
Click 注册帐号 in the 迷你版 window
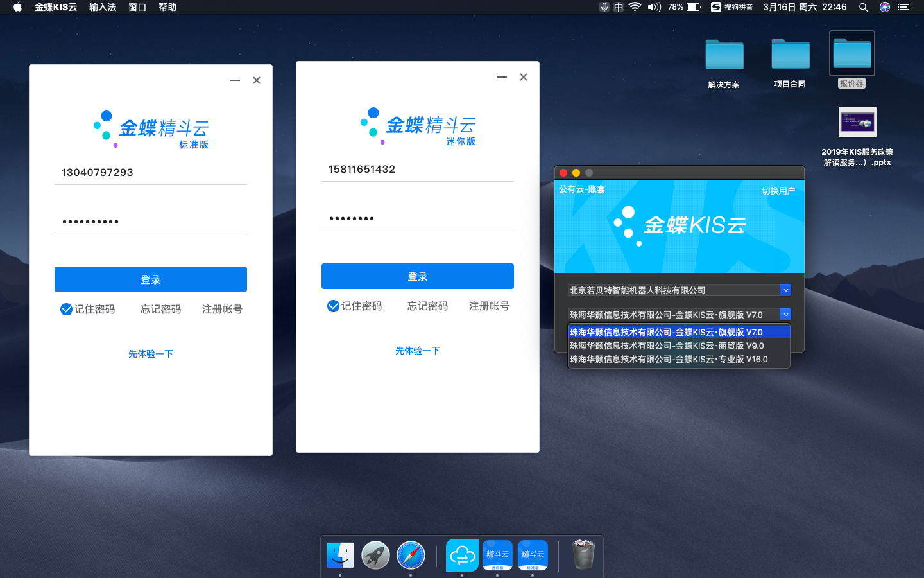489,306
